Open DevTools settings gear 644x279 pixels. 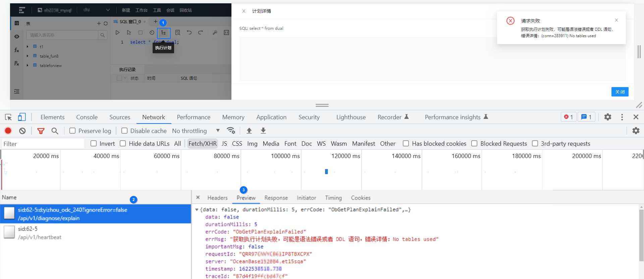pos(607,117)
